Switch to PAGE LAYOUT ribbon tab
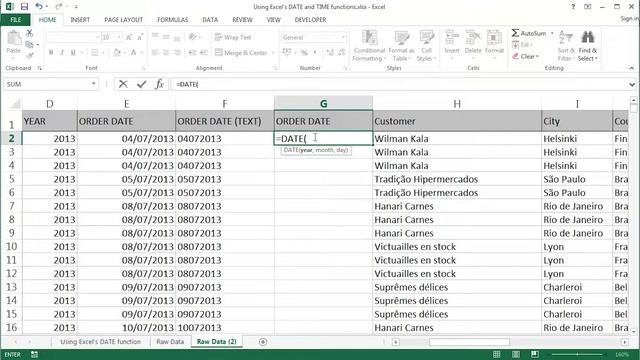This screenshot has height=360, width=640. [123, 20]
